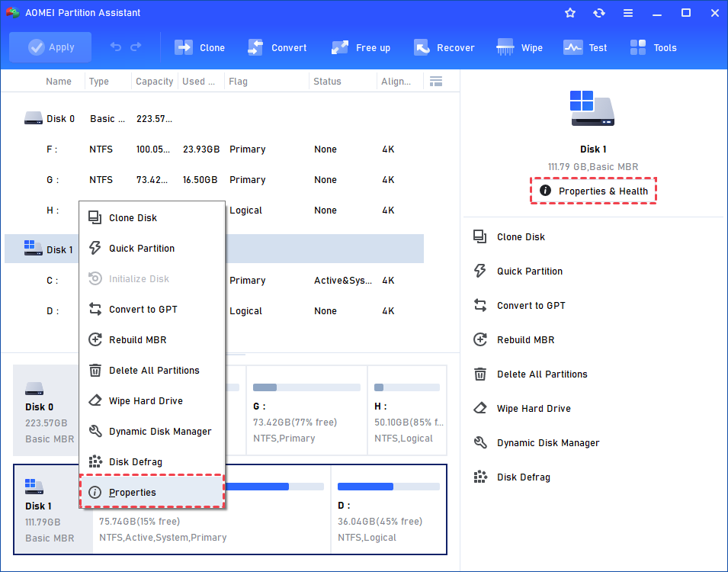
Task: Select Clone Disk in context menu
Action: (152, 218)
